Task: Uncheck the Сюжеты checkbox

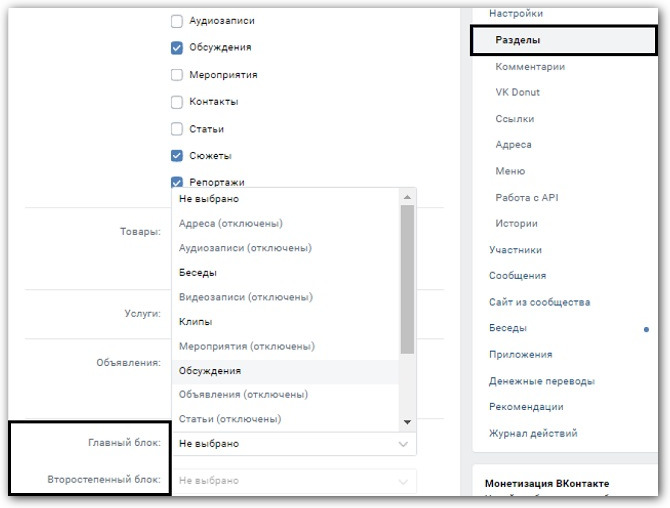Action: pos(177,156)
